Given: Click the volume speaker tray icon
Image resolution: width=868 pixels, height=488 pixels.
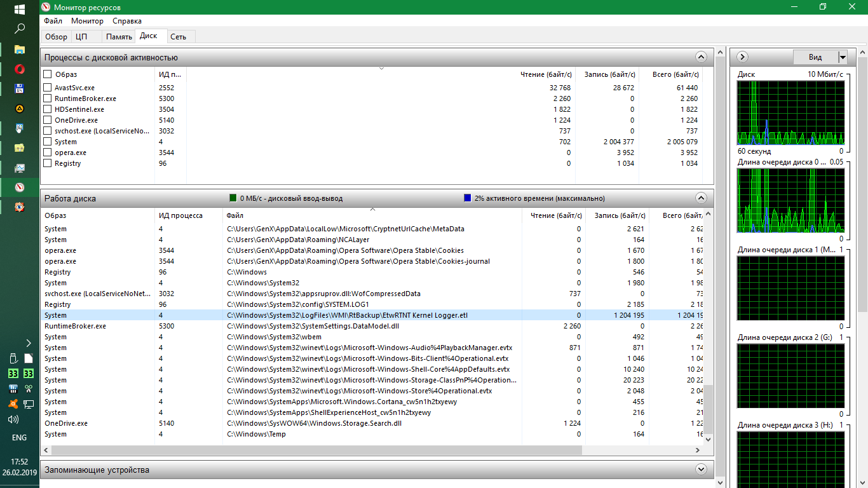Looking at the screenshot, I should [x=13, y=419].
